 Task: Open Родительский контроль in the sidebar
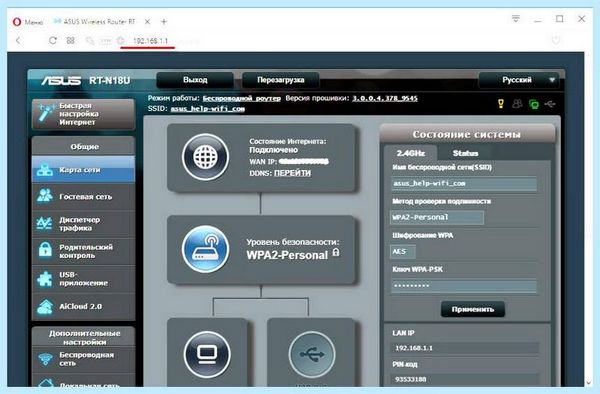coord(83,251)
